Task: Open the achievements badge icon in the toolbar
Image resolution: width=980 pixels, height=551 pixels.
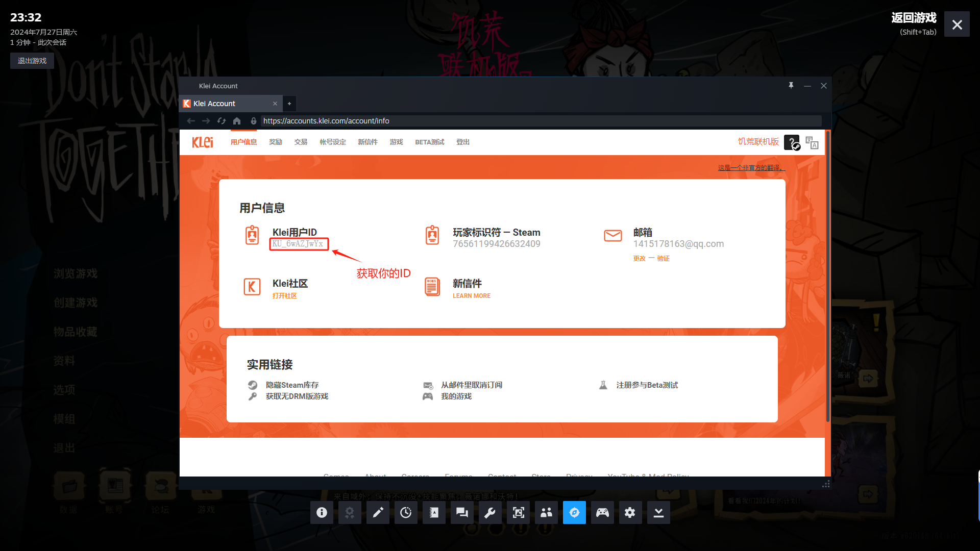Action: click(x=350, y=512)
